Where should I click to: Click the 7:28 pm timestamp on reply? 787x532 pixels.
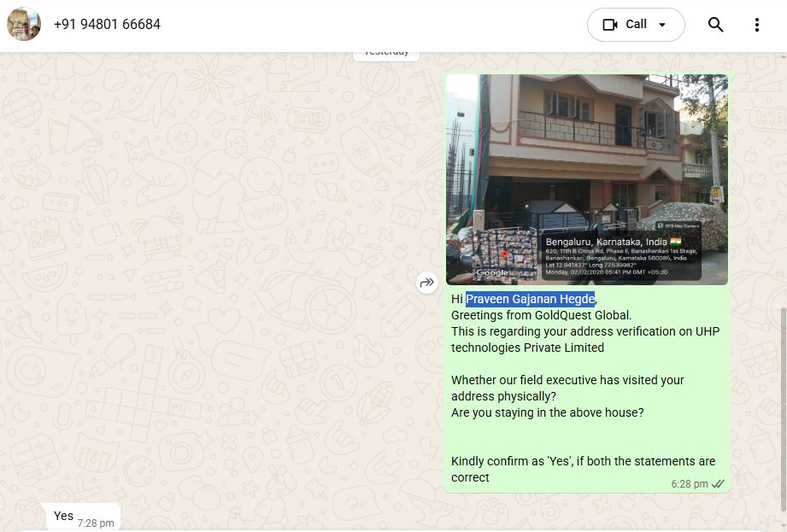[96, 523]
